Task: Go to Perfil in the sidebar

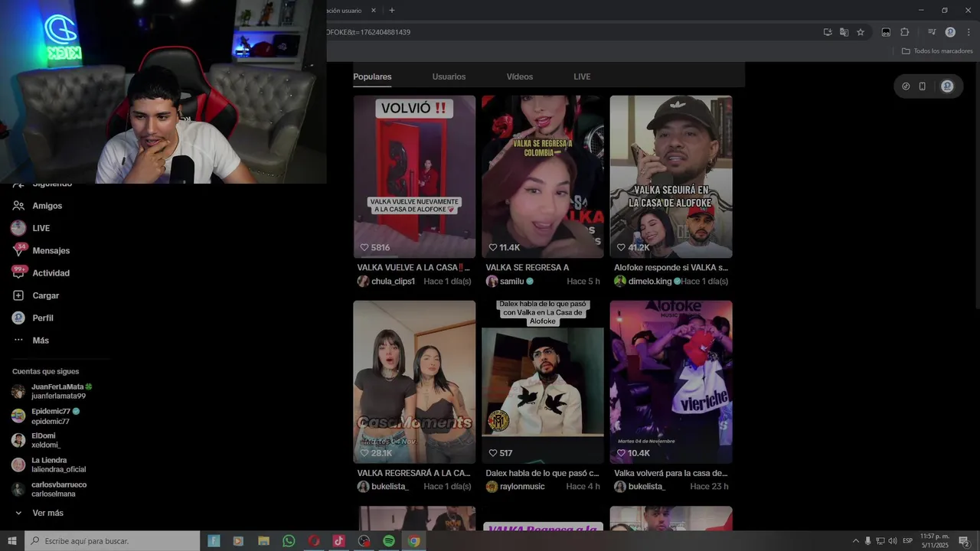Action: coord(32,318)
